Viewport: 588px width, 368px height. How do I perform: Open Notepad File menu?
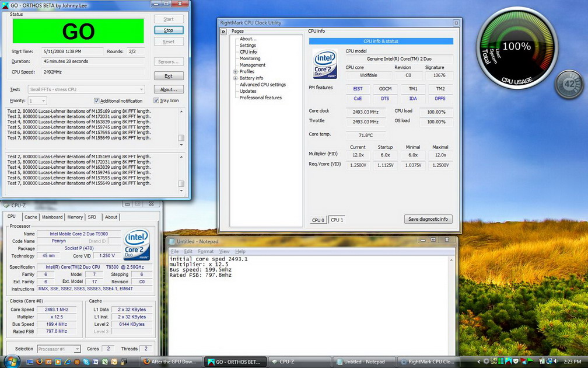point(175,251)
